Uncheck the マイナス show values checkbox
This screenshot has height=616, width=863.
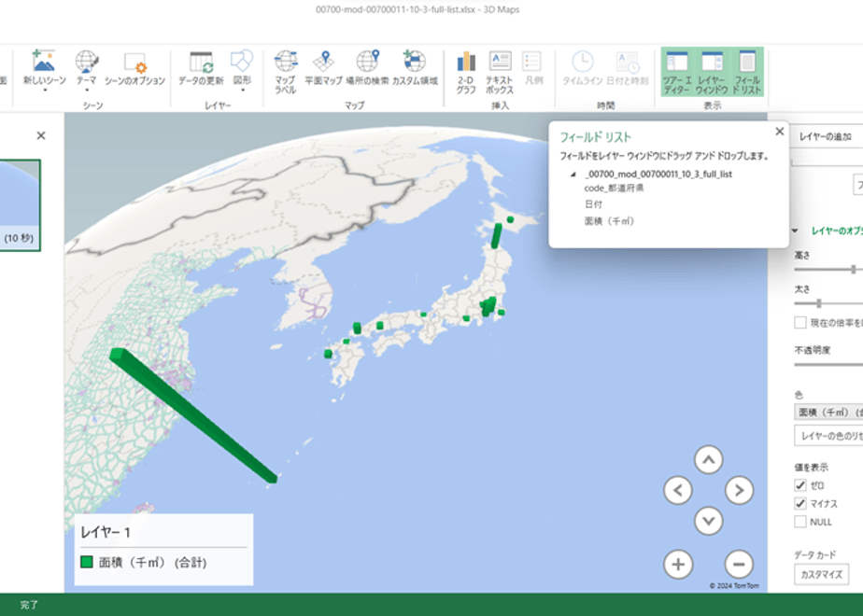point(800,503)
